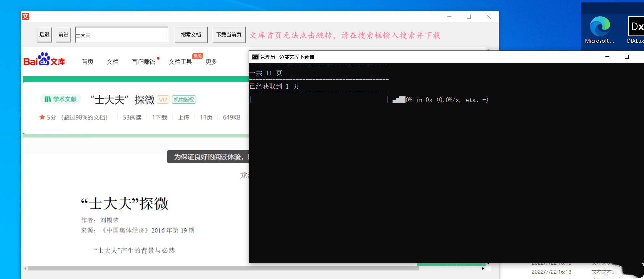Open the 写作赚钱 nav tab
This screenshot has width=644, height=279.
[x=143, y=62]
